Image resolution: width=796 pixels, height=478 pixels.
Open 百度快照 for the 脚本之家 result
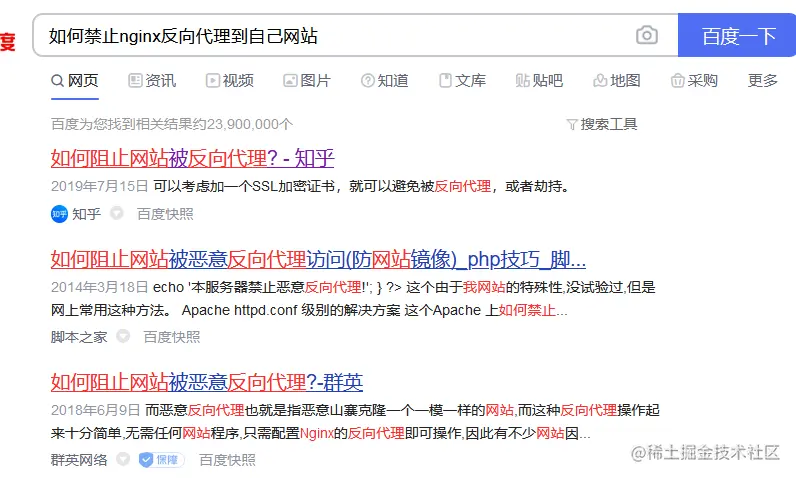coord(172,337)
